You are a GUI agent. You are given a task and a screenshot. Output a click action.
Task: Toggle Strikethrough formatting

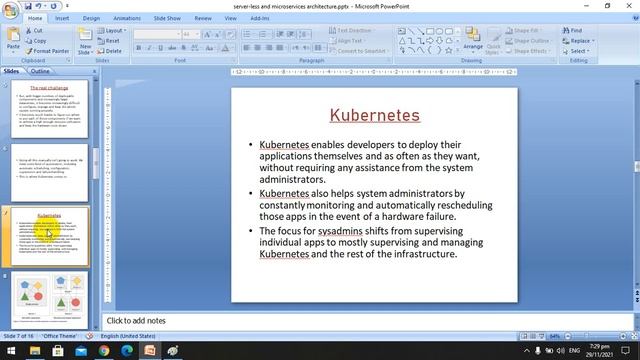[x=172, y=48]
